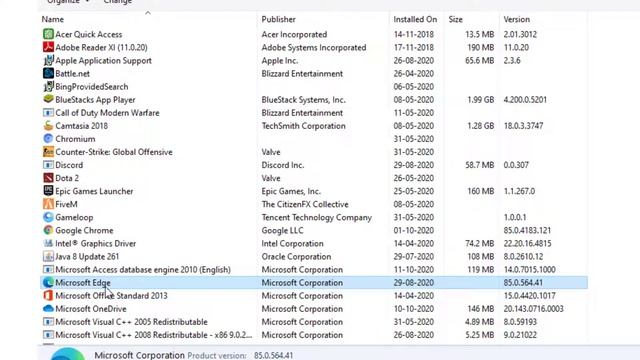Select the Discord entry name
This screenshot has width=640, height=360.
click(69, 165)
